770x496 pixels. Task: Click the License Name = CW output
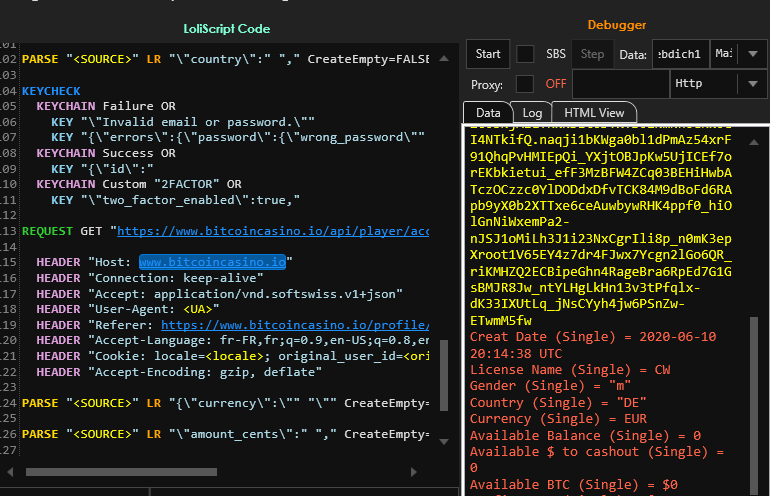(x=570, y=370)
